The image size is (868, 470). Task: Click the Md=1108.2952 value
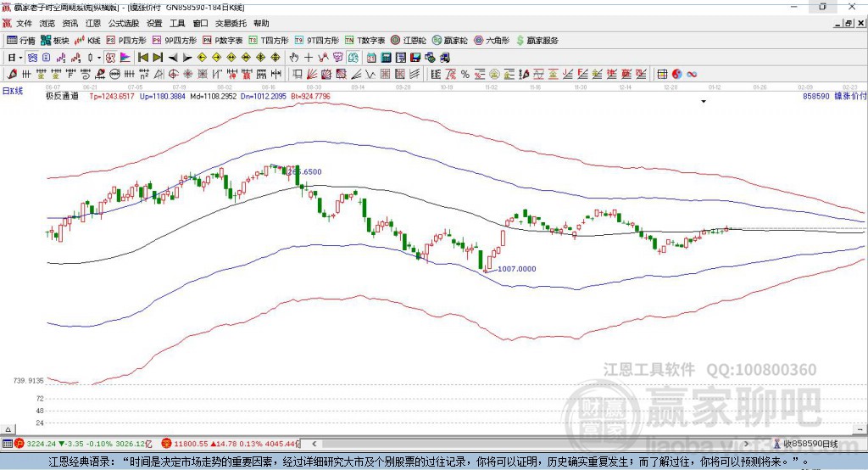(x=213, y=96)
